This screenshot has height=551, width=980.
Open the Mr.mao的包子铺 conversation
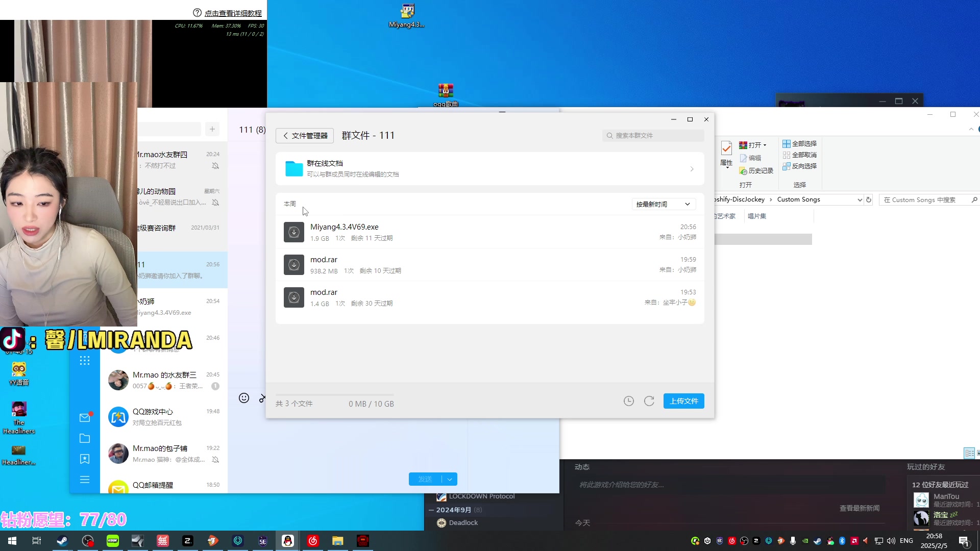(x=163, y=454)
